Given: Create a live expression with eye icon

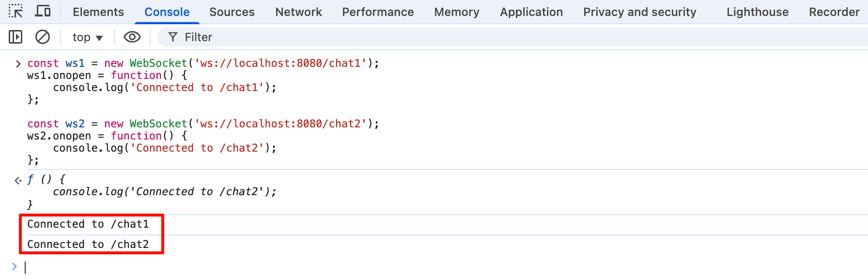Looking at the screenshot, I should pyautogui.click(x=132, y=37).
